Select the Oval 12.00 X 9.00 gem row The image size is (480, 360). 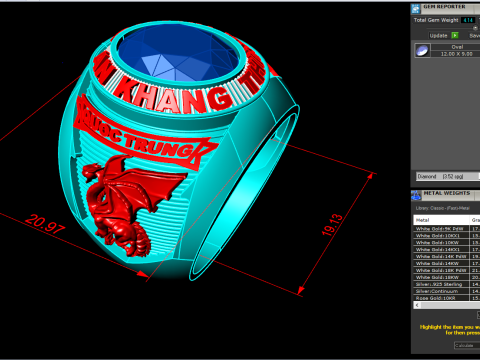(x=447, y=51)
